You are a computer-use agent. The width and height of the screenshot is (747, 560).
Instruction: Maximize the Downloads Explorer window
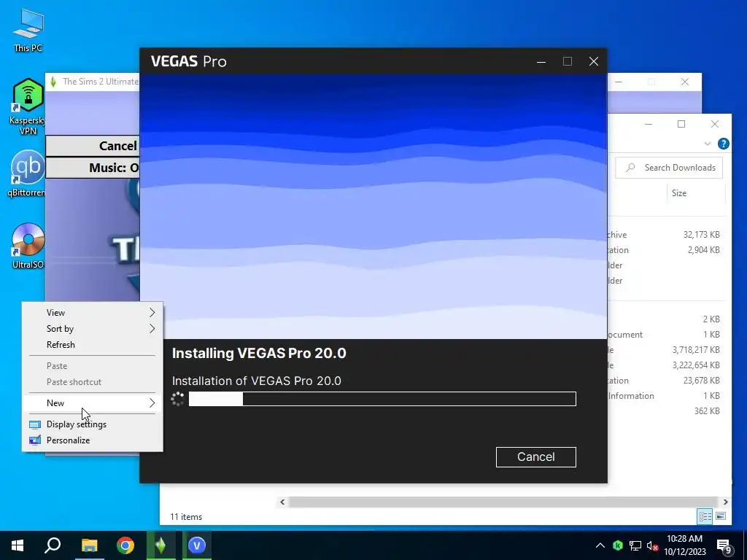(681, 124)
